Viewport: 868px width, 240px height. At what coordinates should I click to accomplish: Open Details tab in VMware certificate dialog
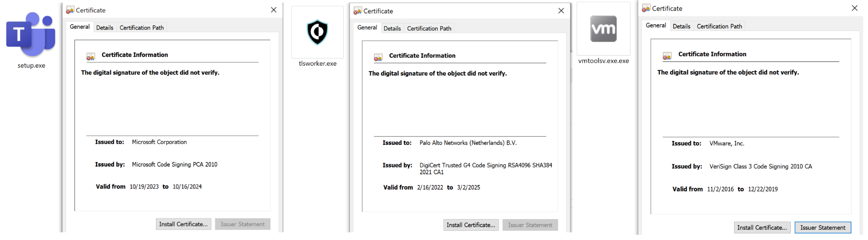[x=681, y=26]
